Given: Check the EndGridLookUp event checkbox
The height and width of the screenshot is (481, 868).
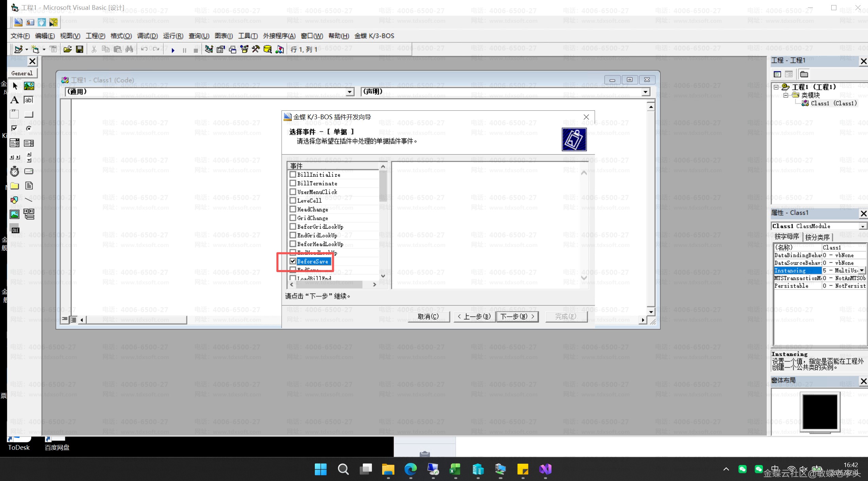Looking at the screenshot, I should (293, 235).
